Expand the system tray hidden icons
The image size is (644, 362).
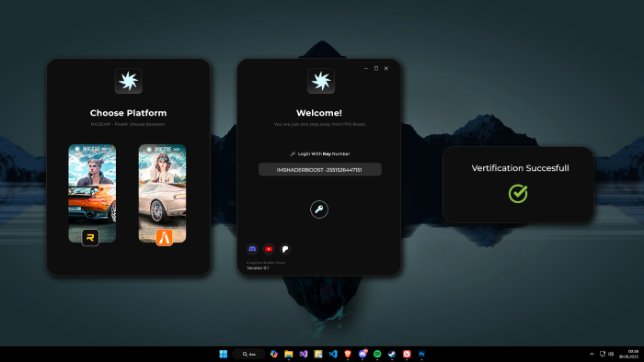click(x=592, y=354)
